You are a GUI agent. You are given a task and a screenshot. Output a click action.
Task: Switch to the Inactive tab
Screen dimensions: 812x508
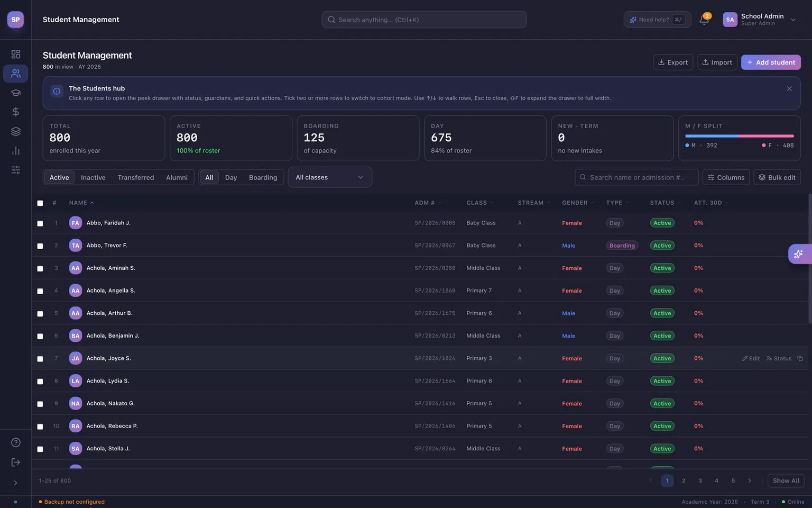(x=93, y=177)
